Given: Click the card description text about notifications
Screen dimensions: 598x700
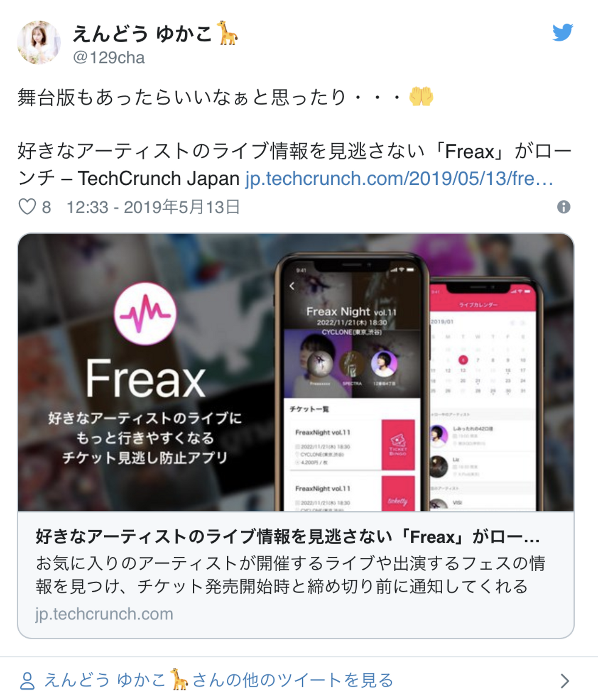Looking at the screenshot, I should click(x=290, y=575).
